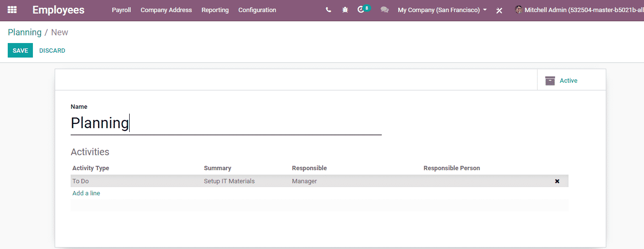Open the conversations chat icon
The image size is (644, 249).
[x=385, y=10]
